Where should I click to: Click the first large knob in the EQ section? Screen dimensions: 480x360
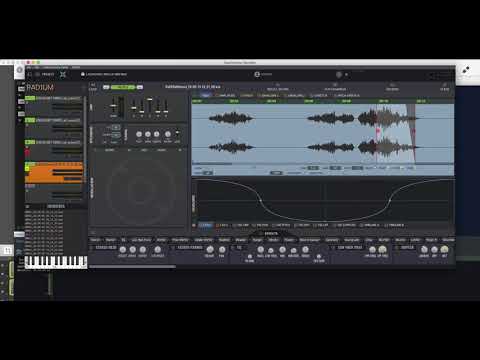point(261,249)
